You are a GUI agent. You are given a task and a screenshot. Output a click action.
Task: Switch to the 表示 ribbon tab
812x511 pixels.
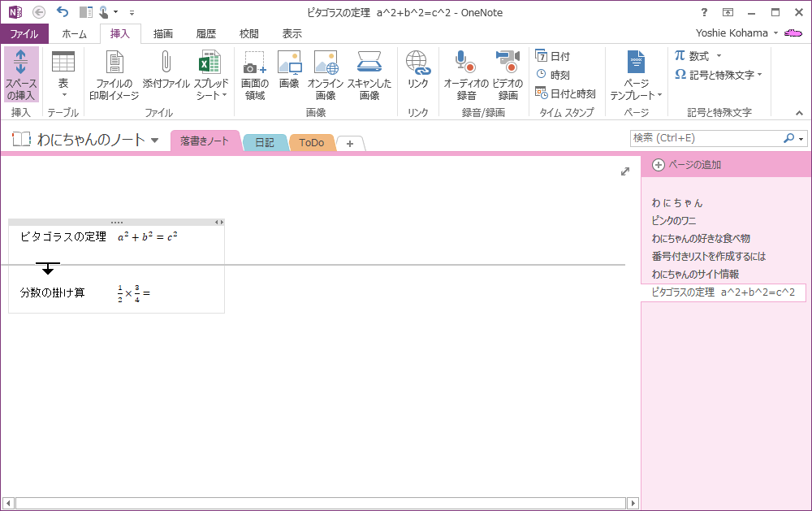(292, 33)
